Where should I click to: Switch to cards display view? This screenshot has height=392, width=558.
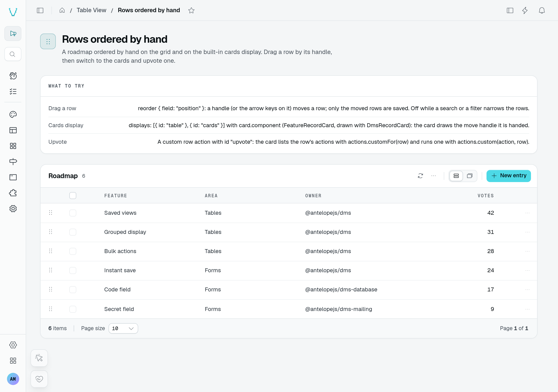(x=470, y=176)
